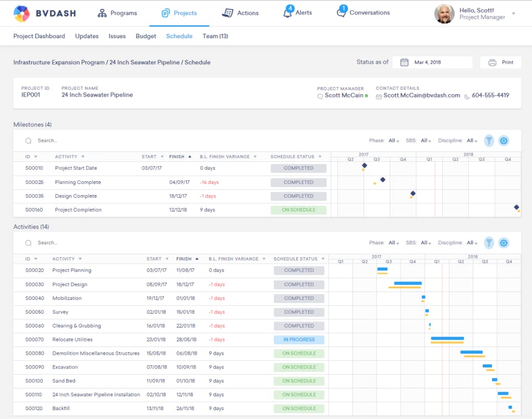Open the settings gear icon in Milestones

(503, 141)
